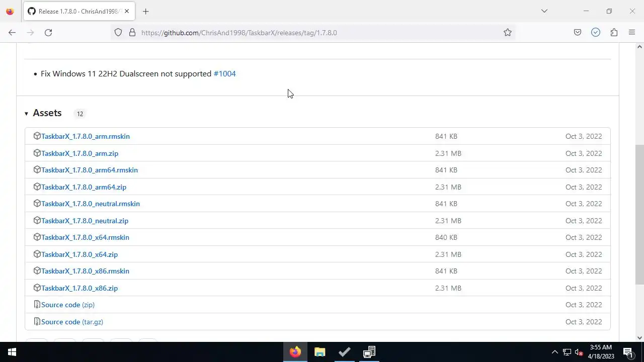The image size is (644, 362).
Task: Select the Release 1.7.8.0 browser tab
Action: 79,11
